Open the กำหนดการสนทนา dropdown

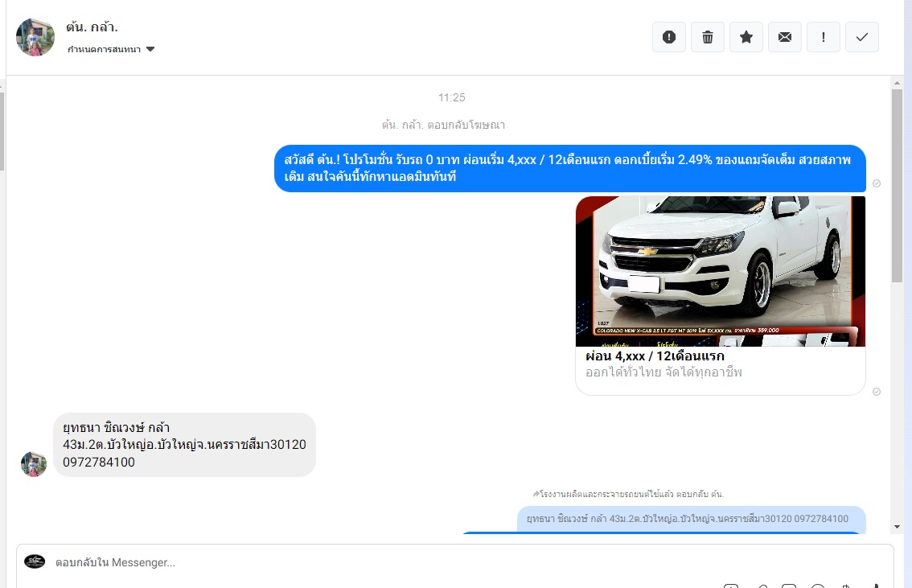111,49
